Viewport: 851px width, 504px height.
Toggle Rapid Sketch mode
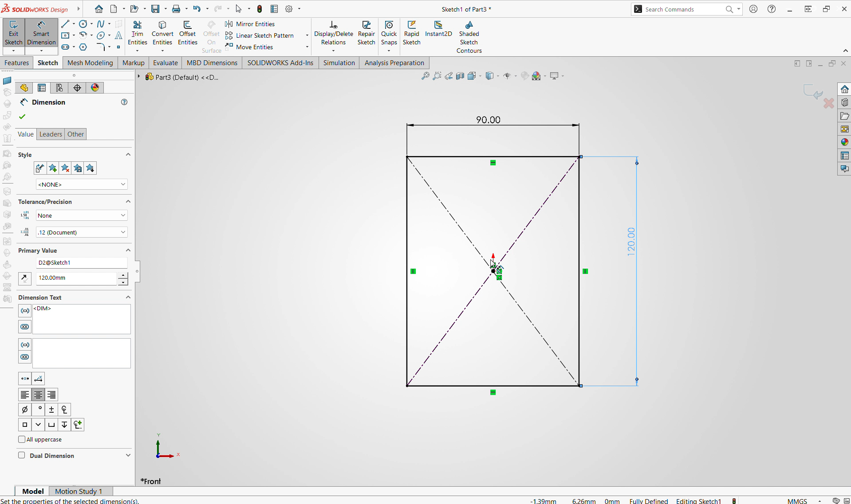point(412,33)
